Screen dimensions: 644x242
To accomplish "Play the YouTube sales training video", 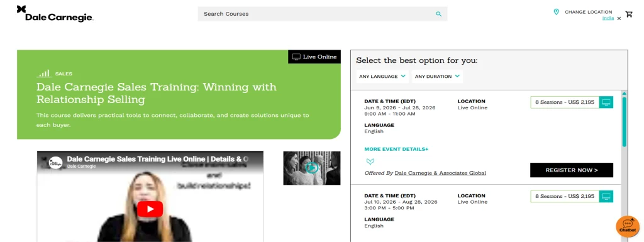I will tap(150, 209).
